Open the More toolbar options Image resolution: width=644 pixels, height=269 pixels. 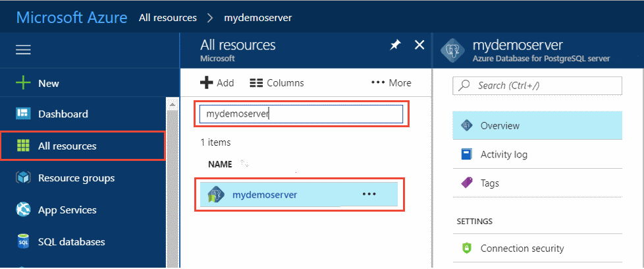(391, 82)
